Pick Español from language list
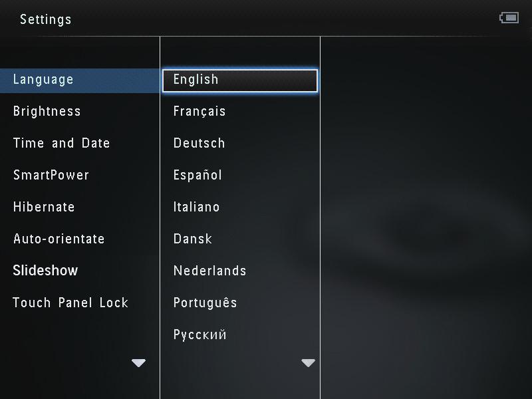The height and width of the screenshot is (399, 532). 198,175
